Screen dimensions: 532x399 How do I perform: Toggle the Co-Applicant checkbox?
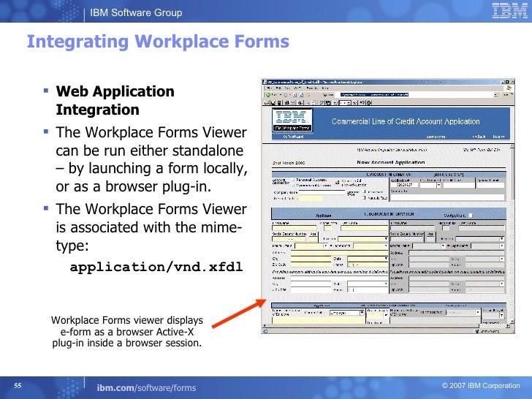pyautogui.click(x=471, y=216)
